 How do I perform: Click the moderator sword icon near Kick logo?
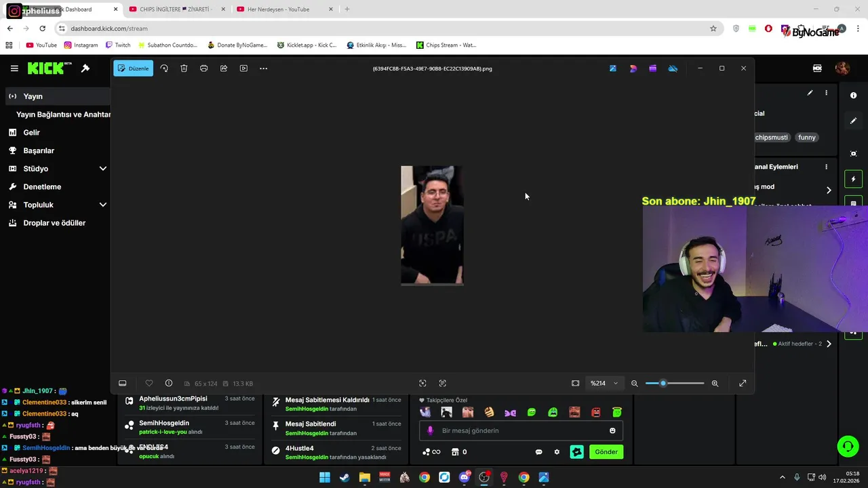point(85,68)
